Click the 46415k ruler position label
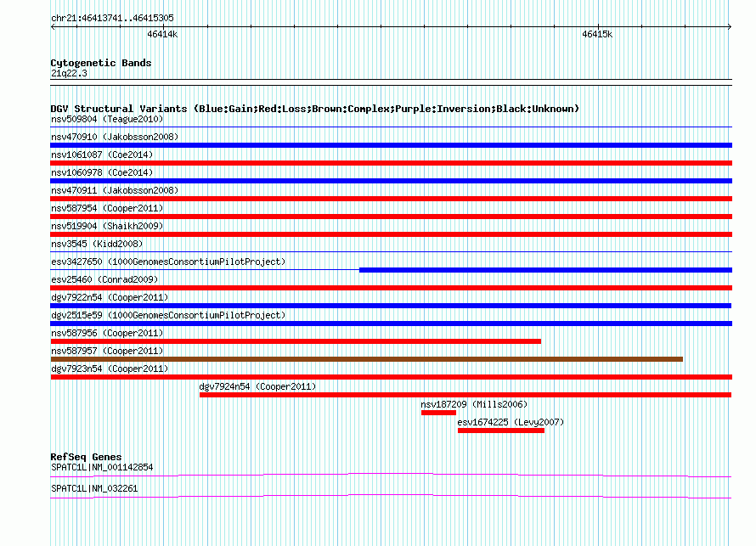The image size is (756, 546). coord(597,35)
